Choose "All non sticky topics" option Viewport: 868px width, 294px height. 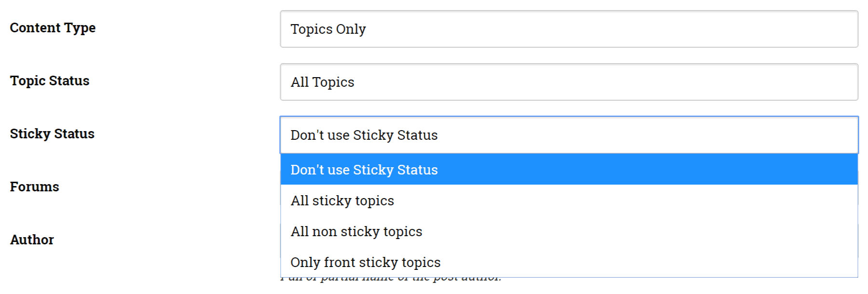569,231
